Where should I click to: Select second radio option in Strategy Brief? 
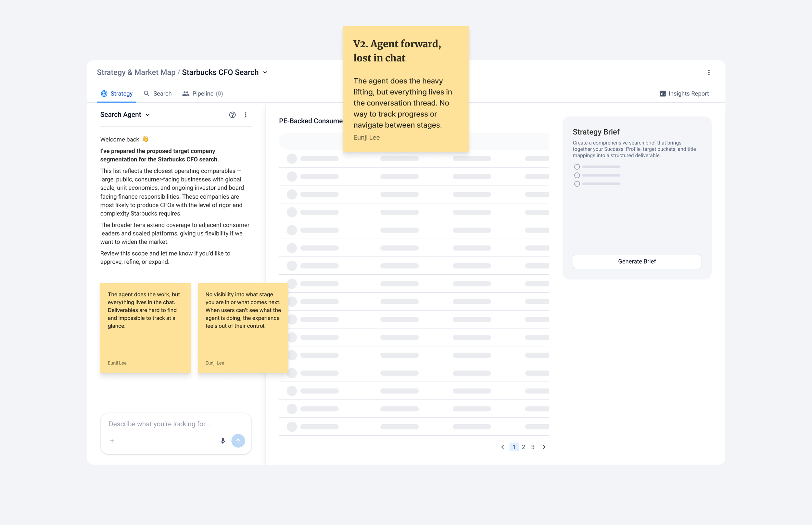click(577, 175)
